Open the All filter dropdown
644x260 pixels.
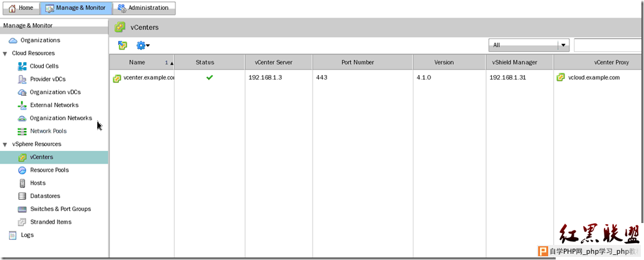[529, 45]
